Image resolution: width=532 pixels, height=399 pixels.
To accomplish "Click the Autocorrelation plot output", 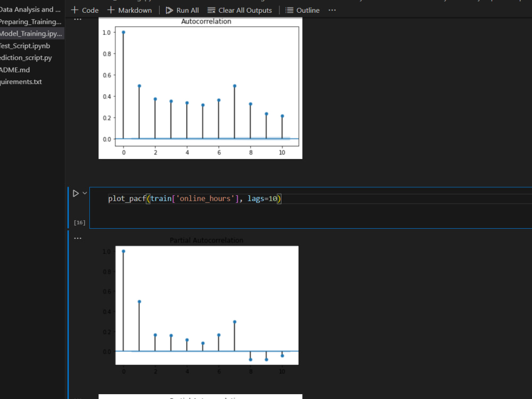I will [x=200, y=88].
